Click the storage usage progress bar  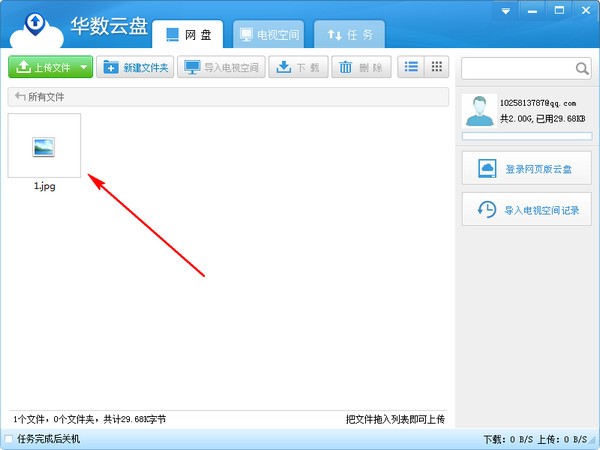tap(527, 136)
